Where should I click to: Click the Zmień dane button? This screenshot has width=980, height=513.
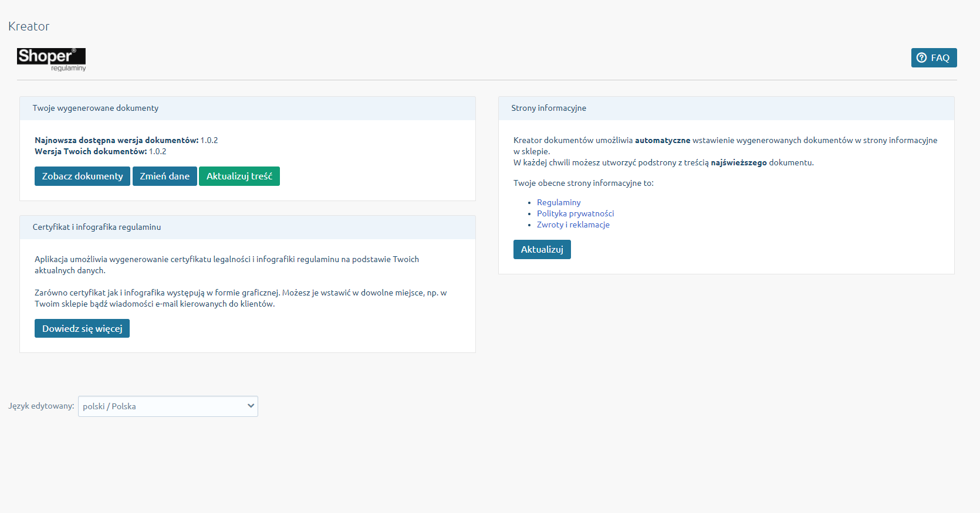(x=165, y=176)
